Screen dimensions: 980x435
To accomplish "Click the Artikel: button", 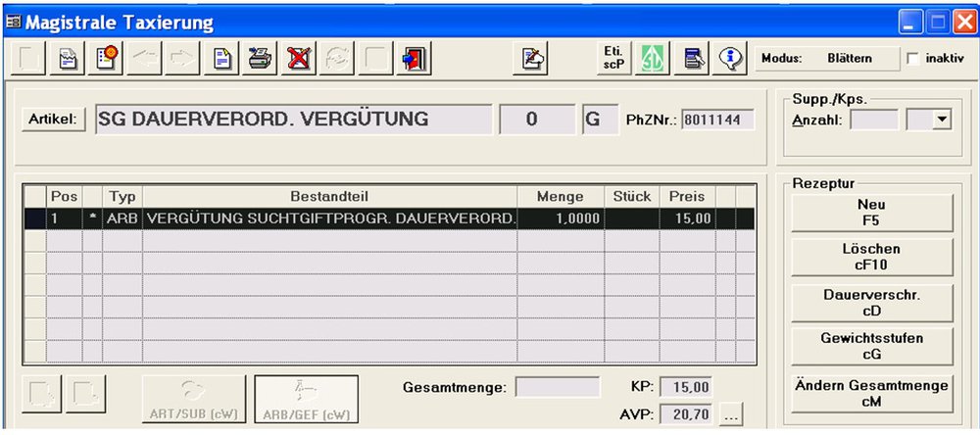I will click(53, 120).
